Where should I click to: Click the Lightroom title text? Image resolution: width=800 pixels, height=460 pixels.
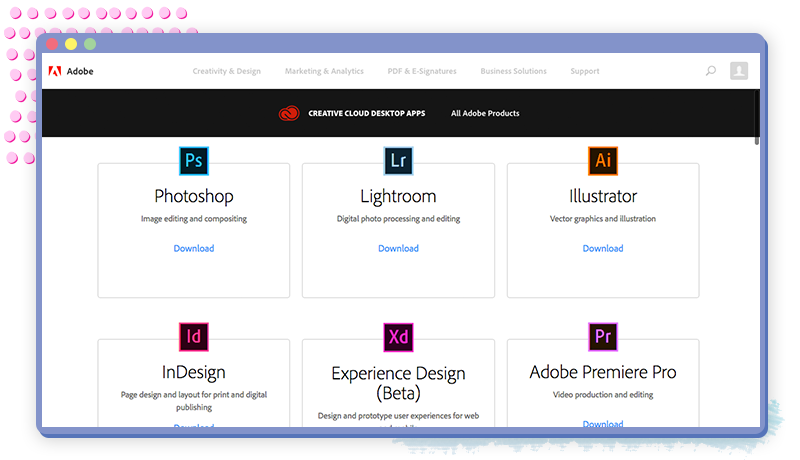point(398,196)
